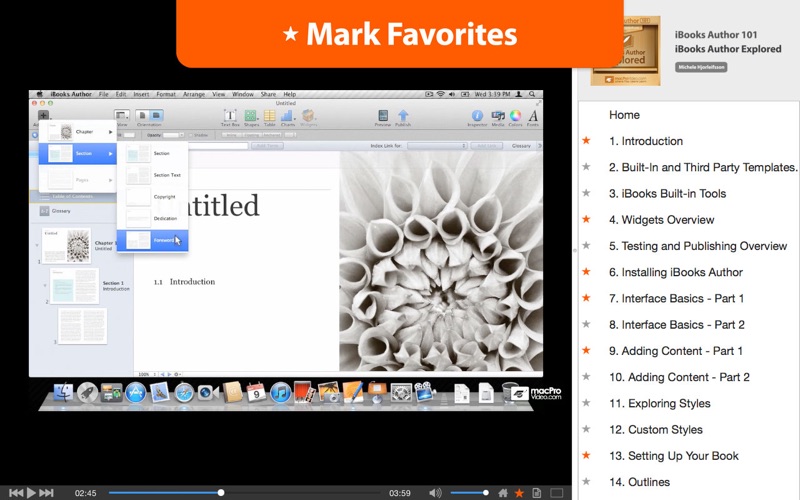Image resolution: width=800 pixels, height=500 pixels.
Task: Toggle star for 10. Adding Content - Part 2
Action: pos(587,377)
